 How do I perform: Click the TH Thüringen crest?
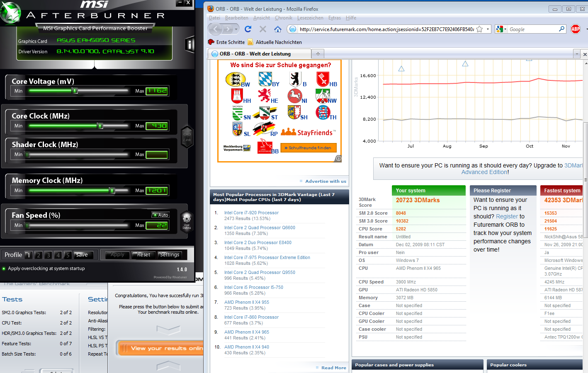pyautogui.click(x=323, y=112)
